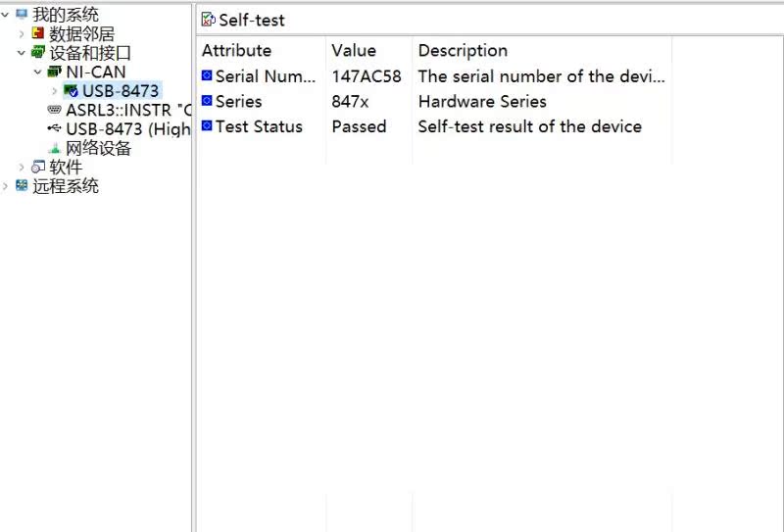
Task: Expand the Remote Systems (远程系统) node
Action: pos(5,186)
